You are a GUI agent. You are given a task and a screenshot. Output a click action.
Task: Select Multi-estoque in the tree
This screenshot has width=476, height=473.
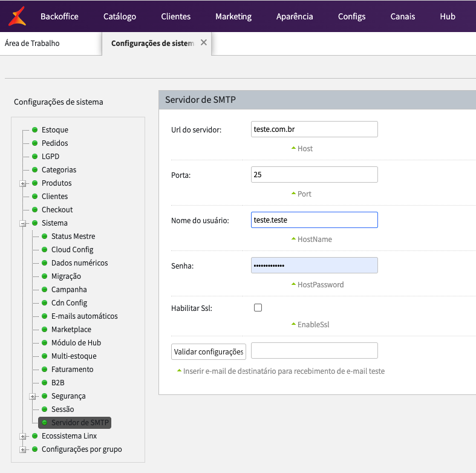[74, 356]
